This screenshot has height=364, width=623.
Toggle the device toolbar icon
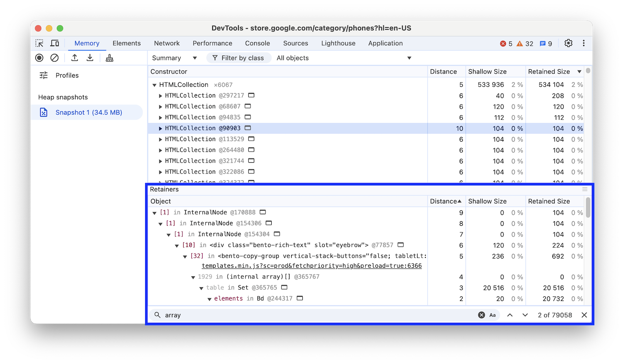click(54, 43)
